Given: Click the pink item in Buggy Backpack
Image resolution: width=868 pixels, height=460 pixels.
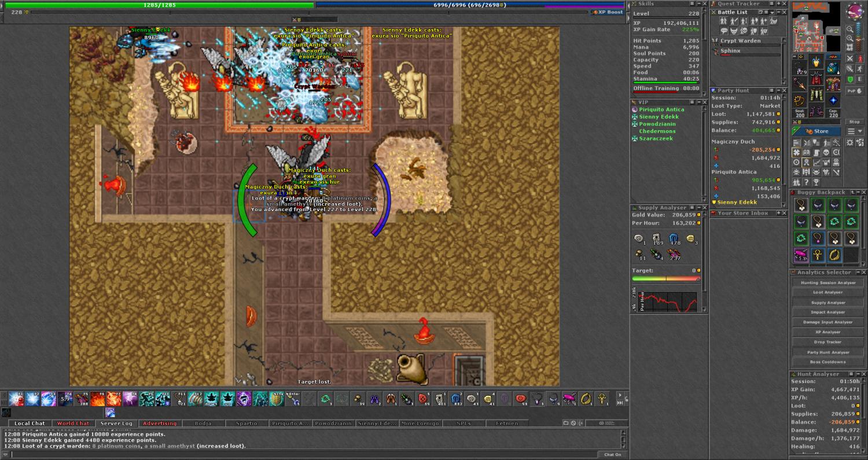Looking at the screenshot, I should [x=801, y=255].
